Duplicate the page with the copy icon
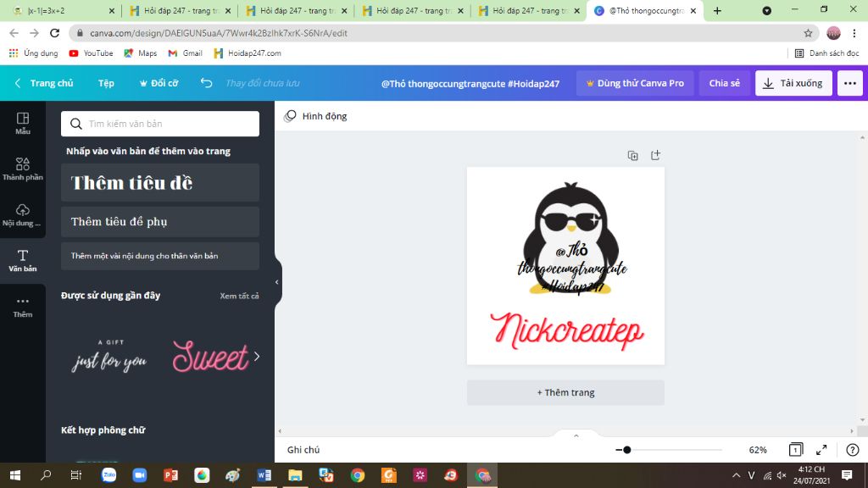The image size is (868, 488). point(632,156)
